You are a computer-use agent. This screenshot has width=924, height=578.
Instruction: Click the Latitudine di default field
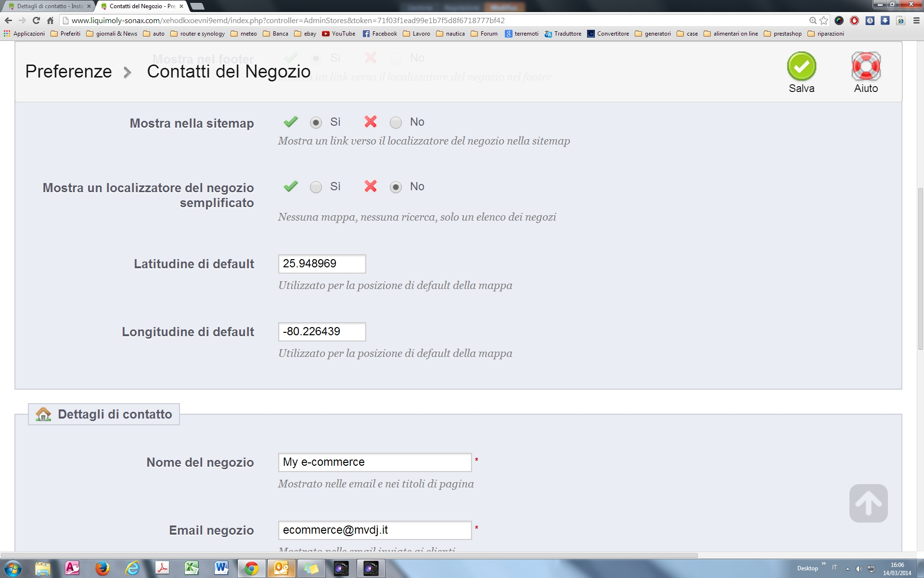click(x=321, y=264)
